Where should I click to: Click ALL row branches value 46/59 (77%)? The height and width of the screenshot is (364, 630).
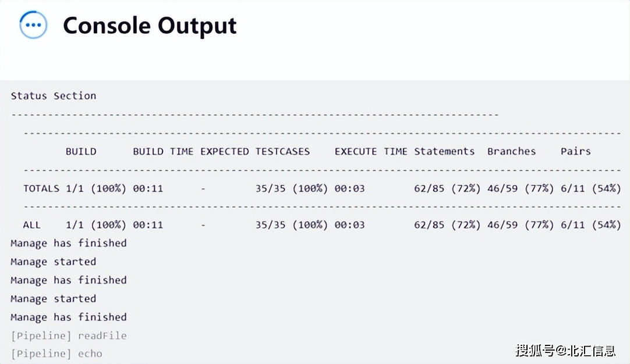click(x=521, y=225)
